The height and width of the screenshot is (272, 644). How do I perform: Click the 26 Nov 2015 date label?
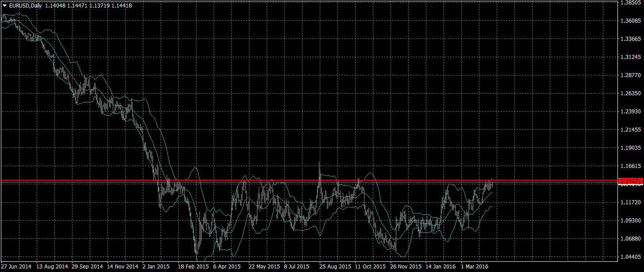click(406, 267)
